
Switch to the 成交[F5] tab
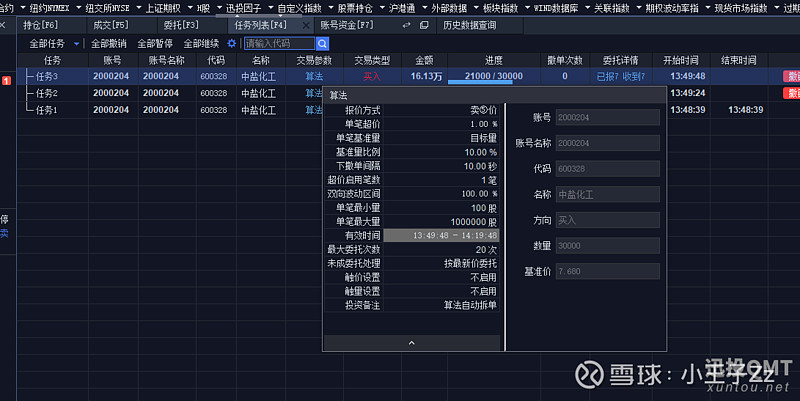(111, 25)
